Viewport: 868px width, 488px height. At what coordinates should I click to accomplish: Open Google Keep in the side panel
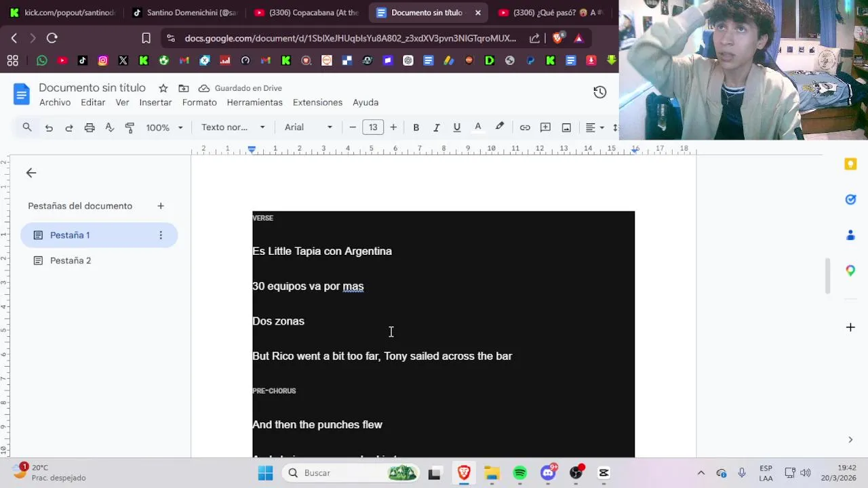pyautogui.click(x=850, y=164)
